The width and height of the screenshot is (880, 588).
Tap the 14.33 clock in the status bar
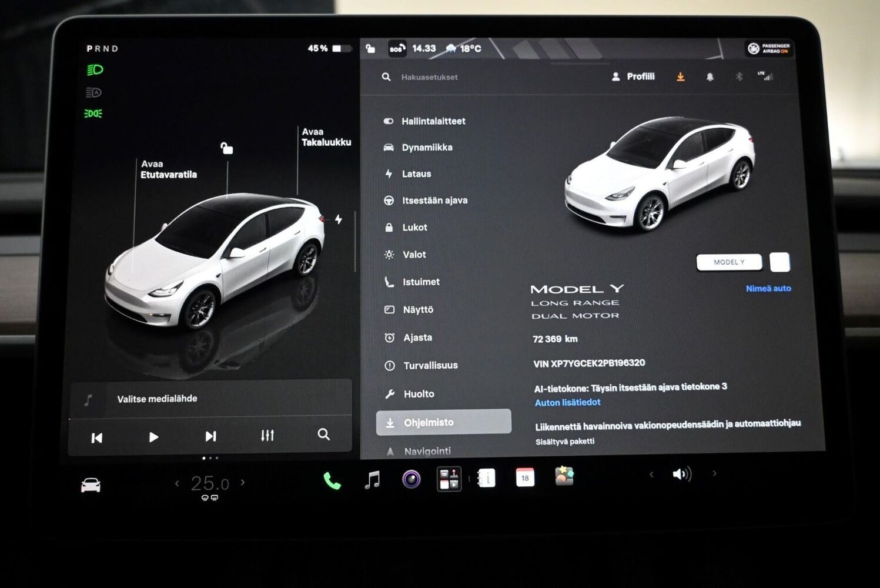pyautogui.click(x=424, y=48)
